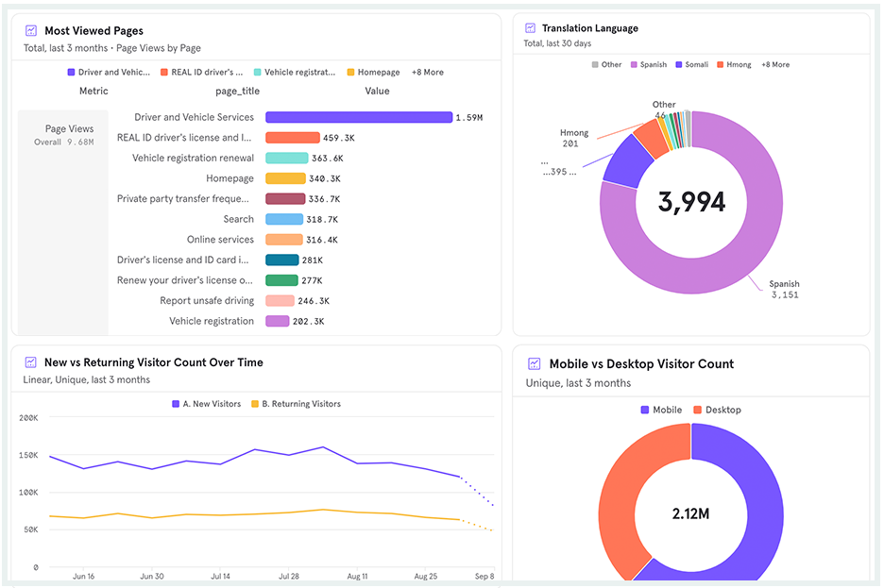The image size is (884, 588).
Task: Click the 3,994 total in language donut
Action: click(691, 202)
